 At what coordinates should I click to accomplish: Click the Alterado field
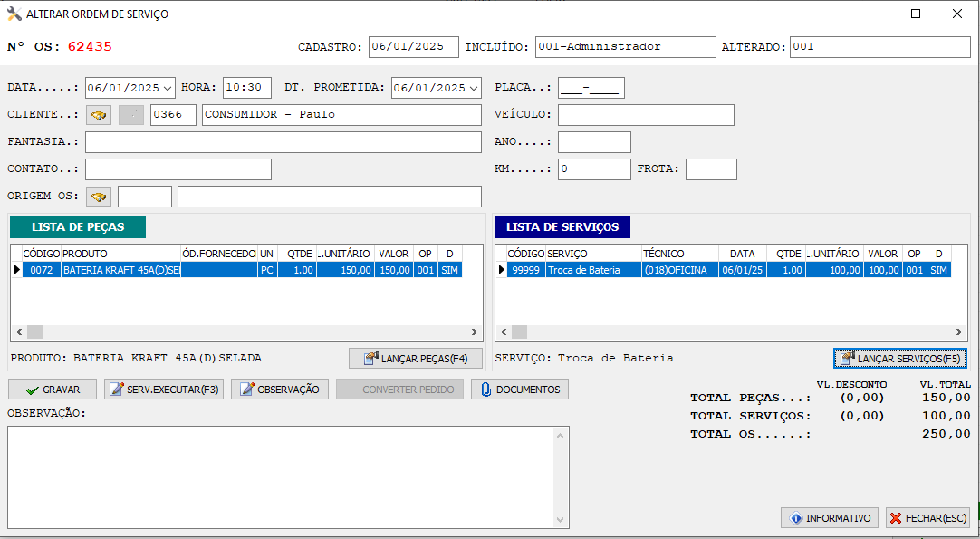coord(880,47)
